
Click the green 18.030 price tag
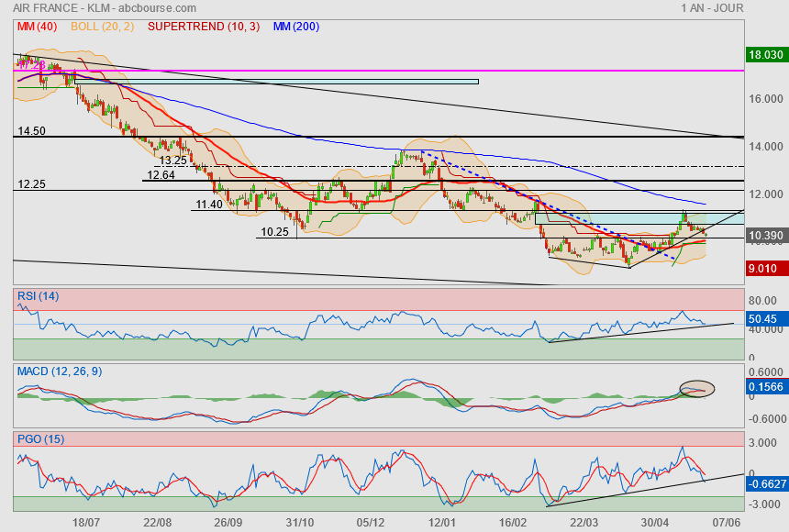point(764,54)
